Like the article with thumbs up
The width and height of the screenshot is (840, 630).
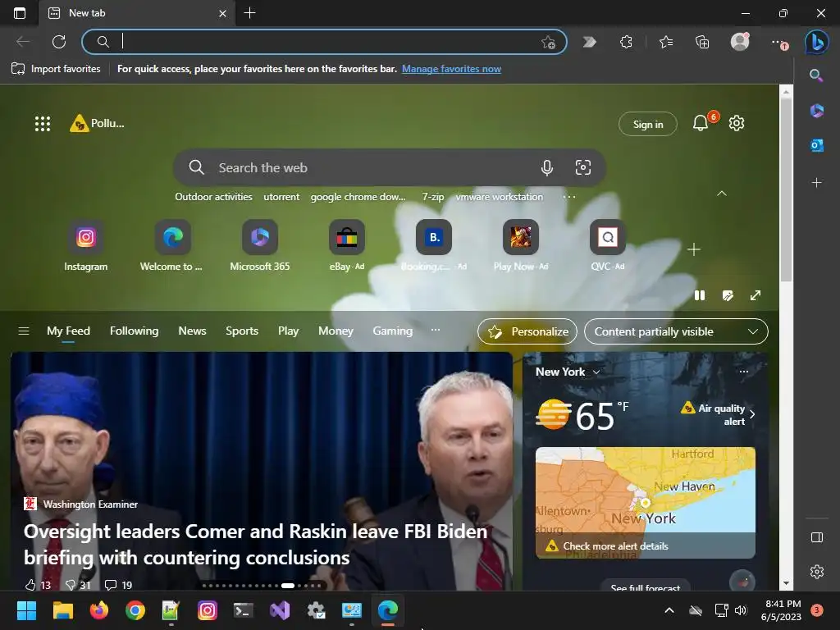(x=31, y=585)
